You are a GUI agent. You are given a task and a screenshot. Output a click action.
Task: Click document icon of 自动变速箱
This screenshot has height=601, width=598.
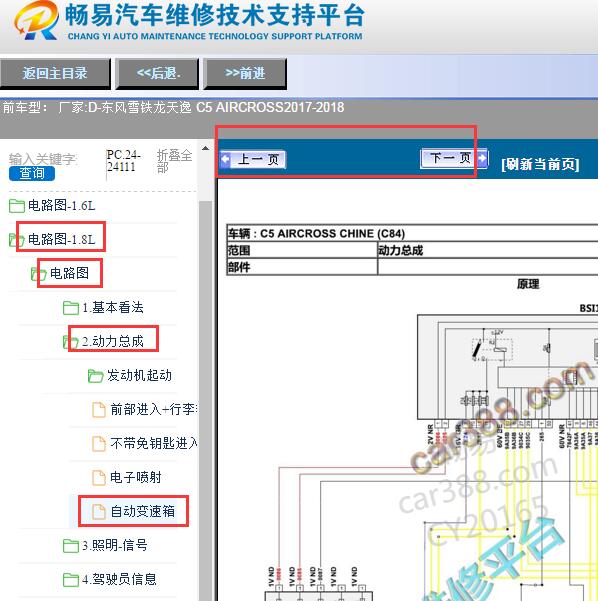[99, 512]
